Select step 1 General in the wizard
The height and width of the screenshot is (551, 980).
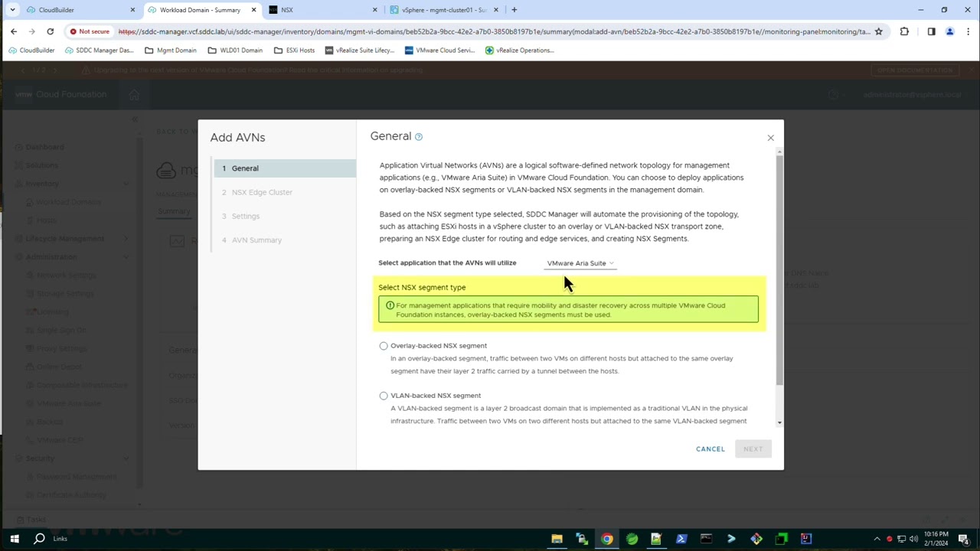[x=285, y=168]
